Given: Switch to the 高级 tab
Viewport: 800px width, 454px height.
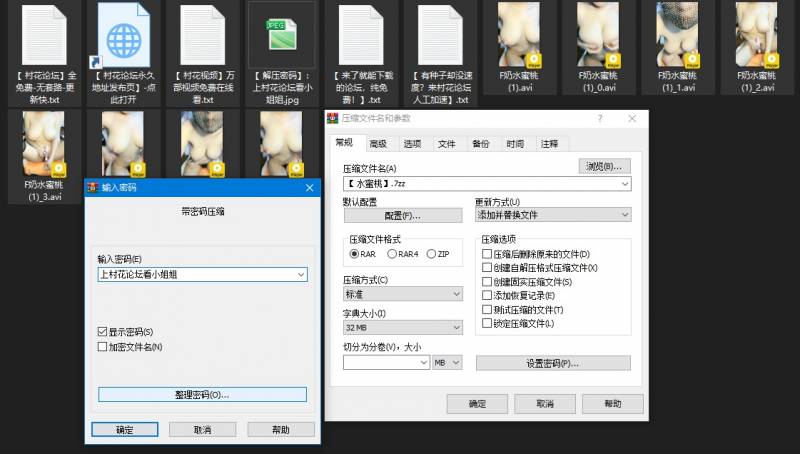Looking at the screenshot, I should [378, 144].
